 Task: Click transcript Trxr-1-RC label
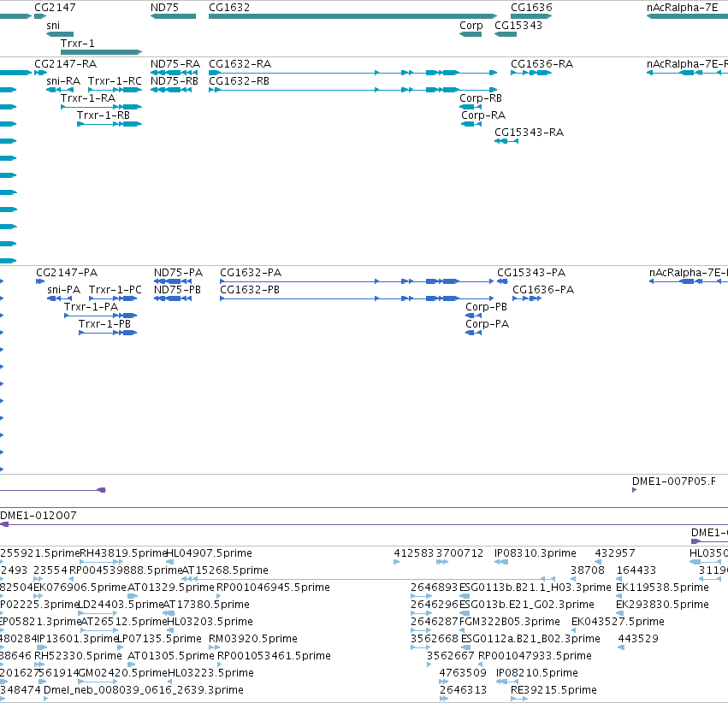[115, 81]
